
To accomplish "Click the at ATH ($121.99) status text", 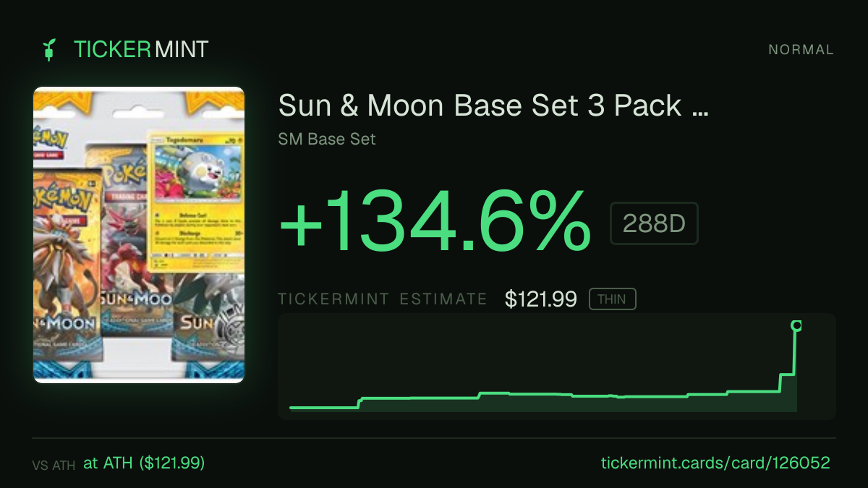I will [x=144, y=463].
